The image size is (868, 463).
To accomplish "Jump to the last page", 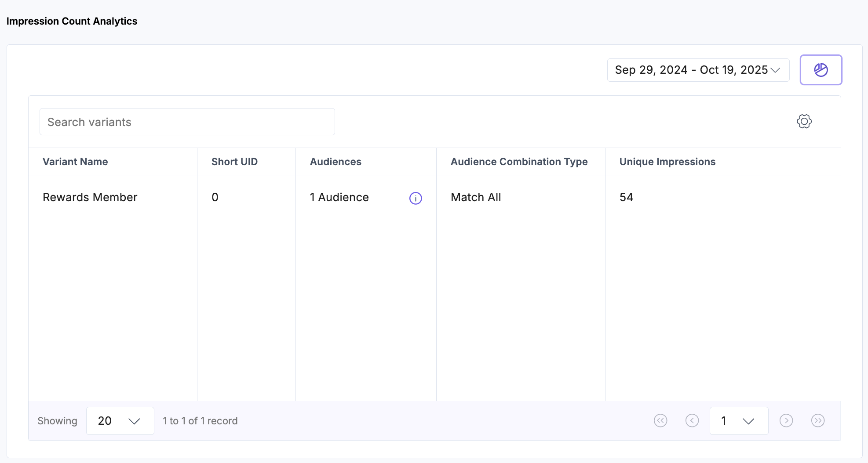I will [817, 421].
